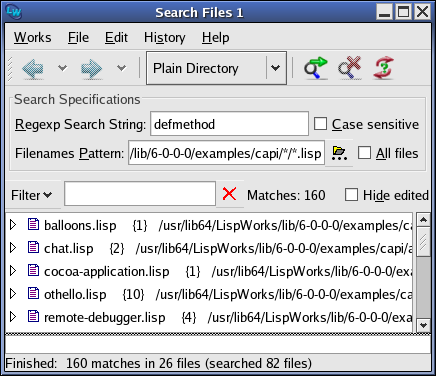Open the Filter dropdown menu
Image resolution: width=436 pixels, height=376 pixels.
pos(32,195)
